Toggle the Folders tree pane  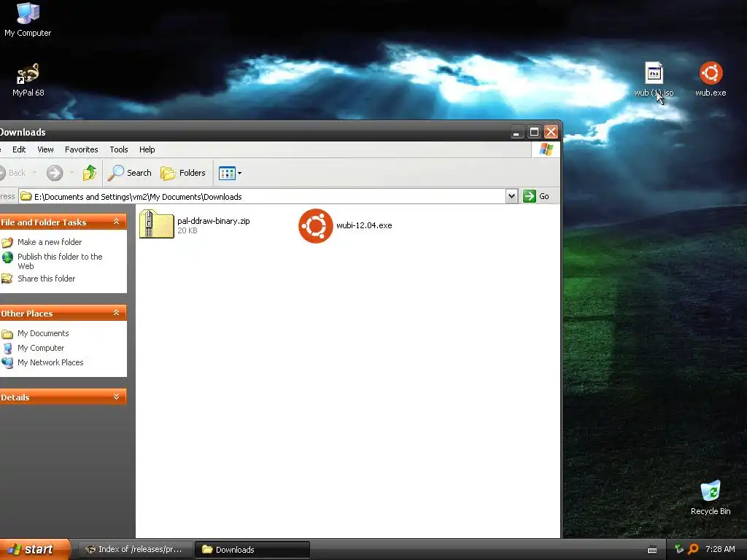pos(183,173)
